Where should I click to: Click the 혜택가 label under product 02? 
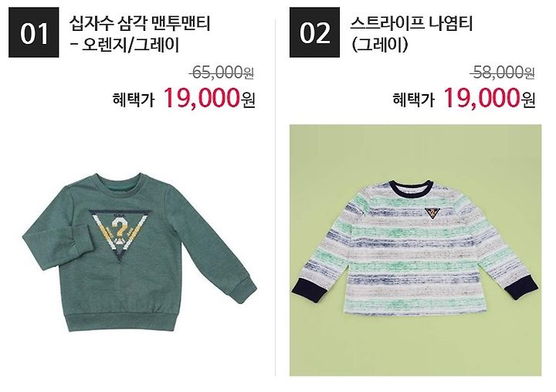coord(414,100)
